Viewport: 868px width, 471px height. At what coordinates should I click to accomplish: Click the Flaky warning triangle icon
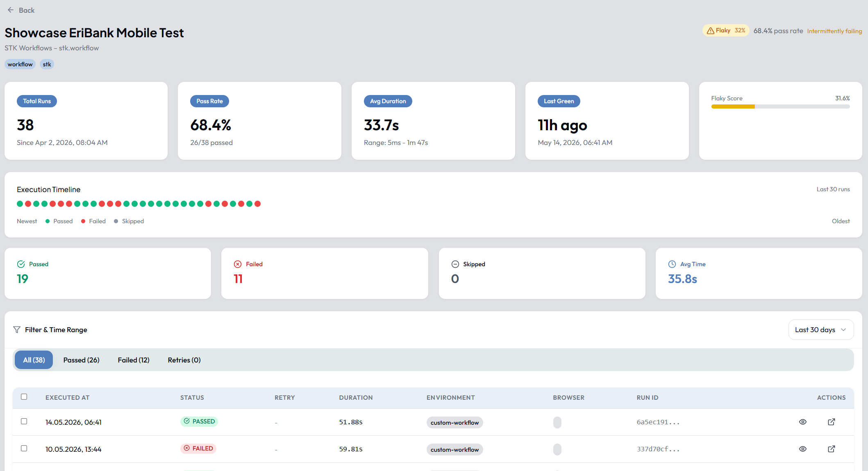point(710,31)
